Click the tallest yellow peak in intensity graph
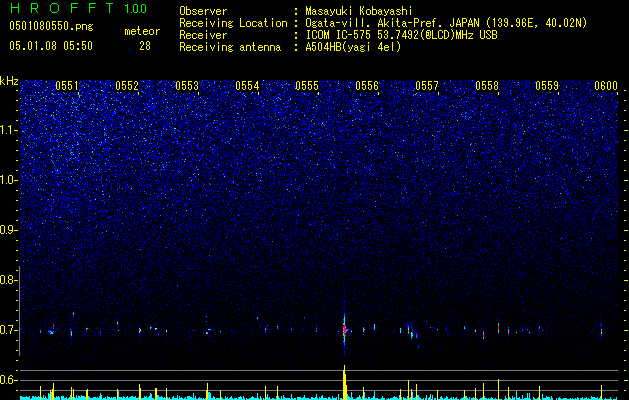The height and width of the screenshot is (400, 629). pyautogui.click(x=345, y=381)
